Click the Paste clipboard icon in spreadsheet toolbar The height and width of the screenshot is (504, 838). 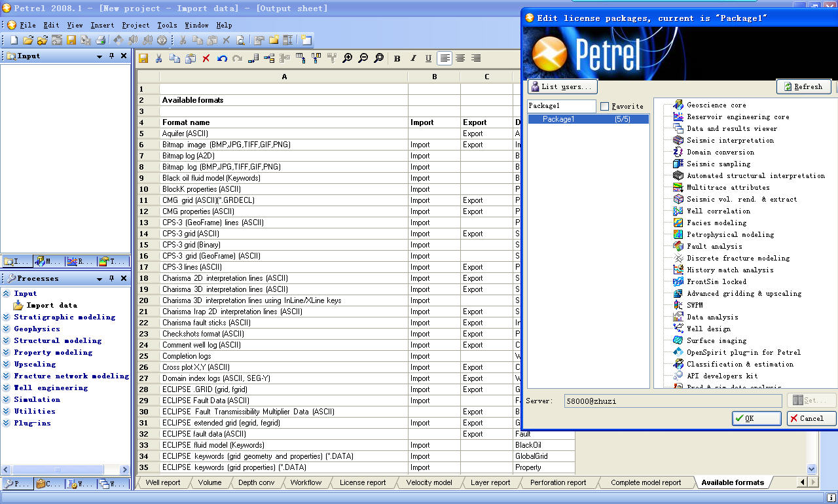[x=191, y=58]
